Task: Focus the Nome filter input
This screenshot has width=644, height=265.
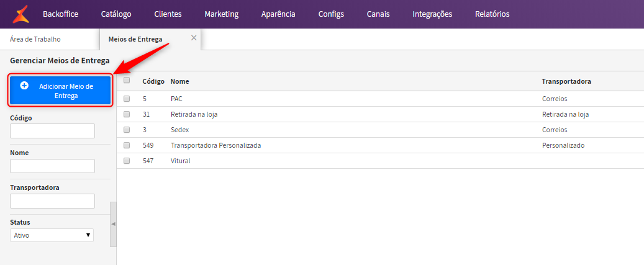Action: [x=52, y=166]
